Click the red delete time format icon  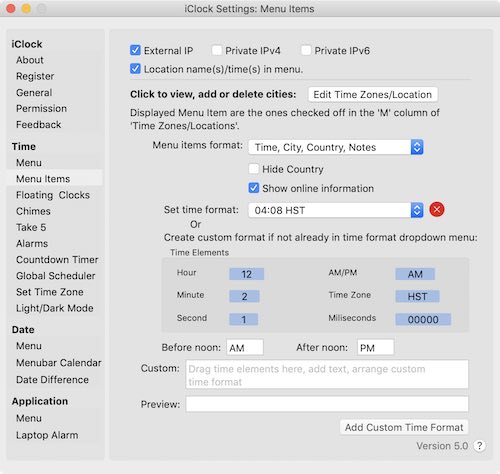437,210
